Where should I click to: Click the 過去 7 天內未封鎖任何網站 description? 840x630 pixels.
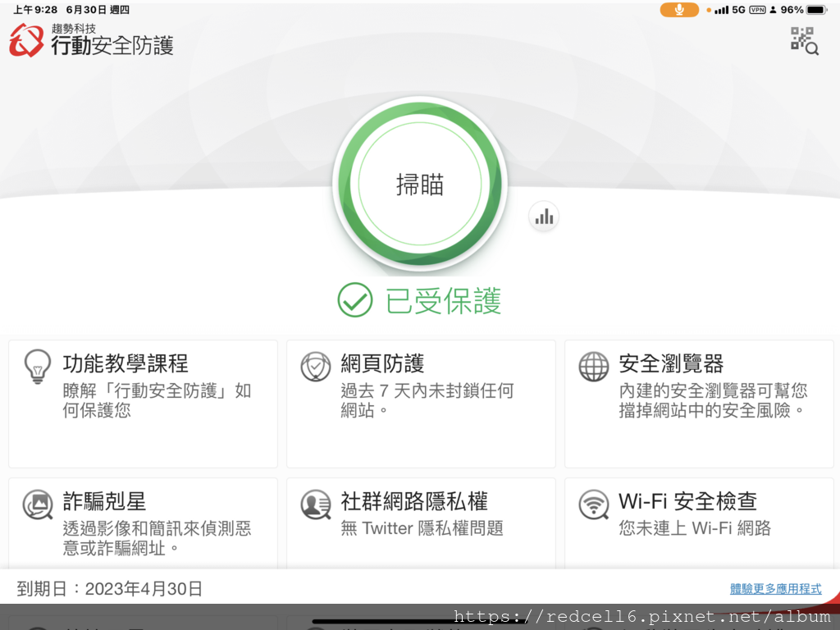[x=427, y=400]
